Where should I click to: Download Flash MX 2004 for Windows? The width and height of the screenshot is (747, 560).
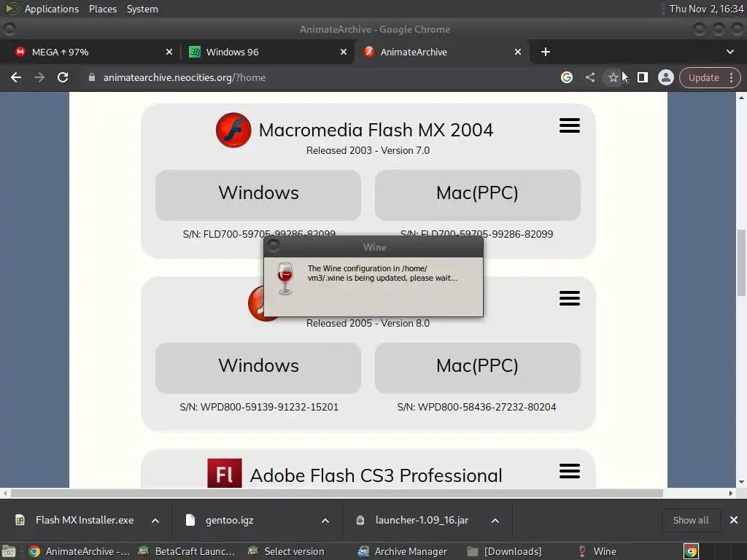258,195
